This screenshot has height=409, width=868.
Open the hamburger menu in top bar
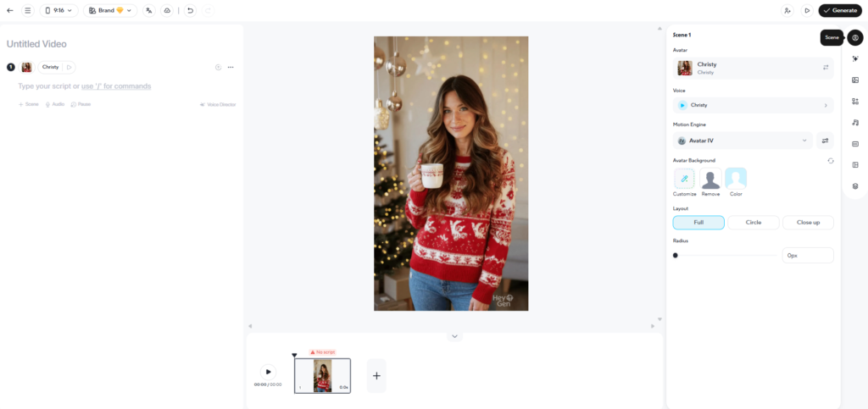tap(28, 10)
